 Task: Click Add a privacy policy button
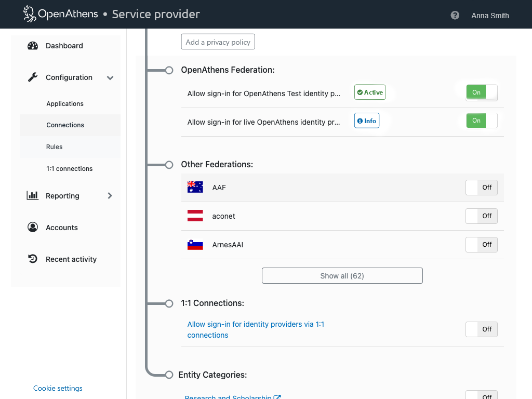pyautogui.click(x=218, y=42)
